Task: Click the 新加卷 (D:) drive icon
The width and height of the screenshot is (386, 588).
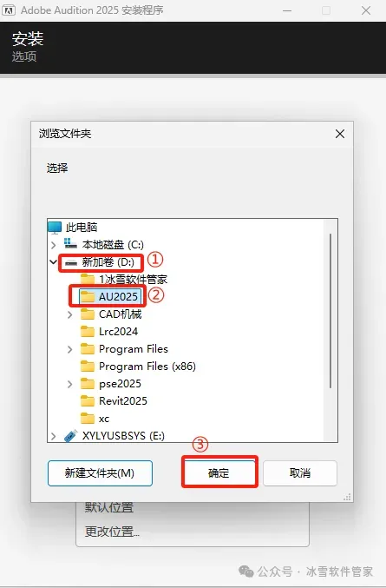Action: coord(71,262)
